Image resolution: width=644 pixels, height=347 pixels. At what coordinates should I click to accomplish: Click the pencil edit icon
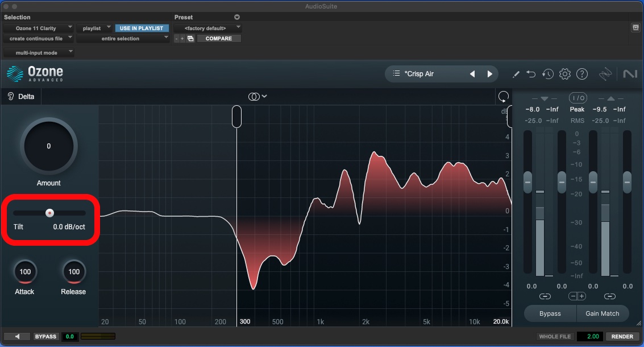[516, 74]
